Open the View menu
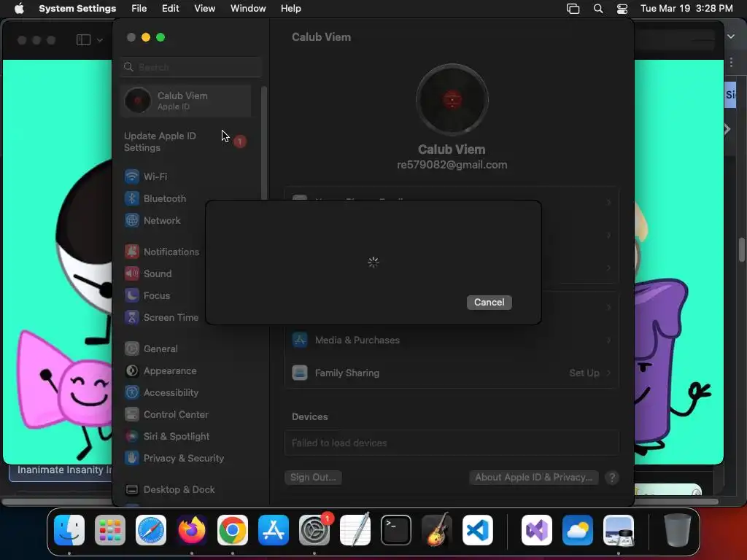 coord(205,9)
